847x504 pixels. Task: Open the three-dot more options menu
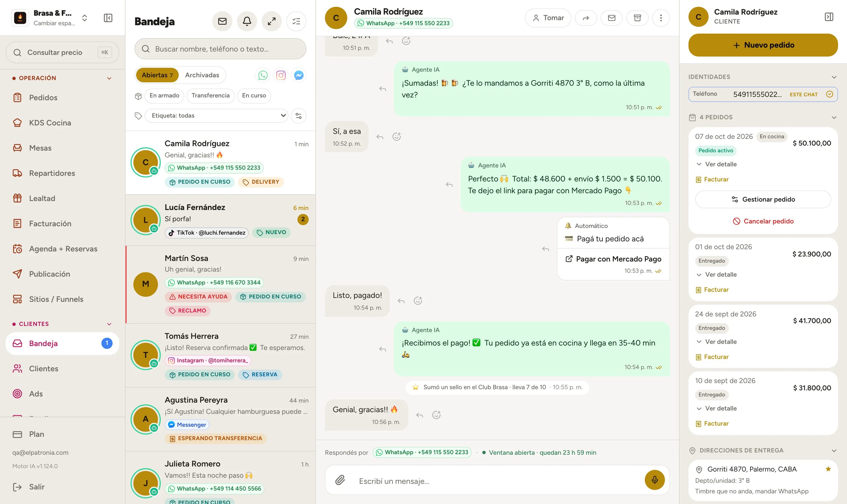661,18
